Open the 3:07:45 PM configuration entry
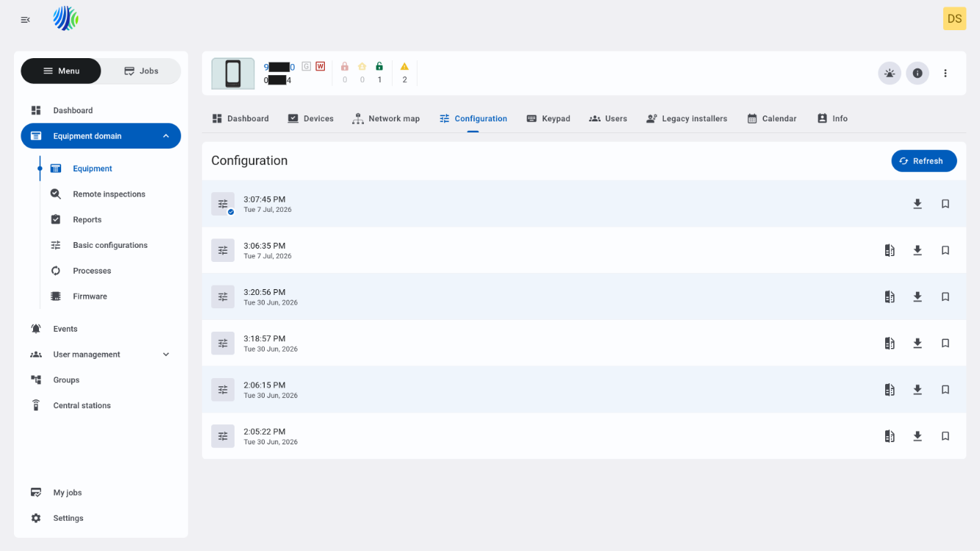This screenshot has height=551, width=980. 584,204
